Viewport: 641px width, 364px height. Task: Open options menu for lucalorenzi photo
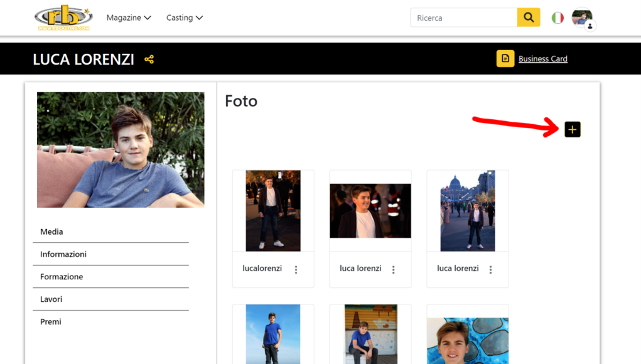point(296,270)
